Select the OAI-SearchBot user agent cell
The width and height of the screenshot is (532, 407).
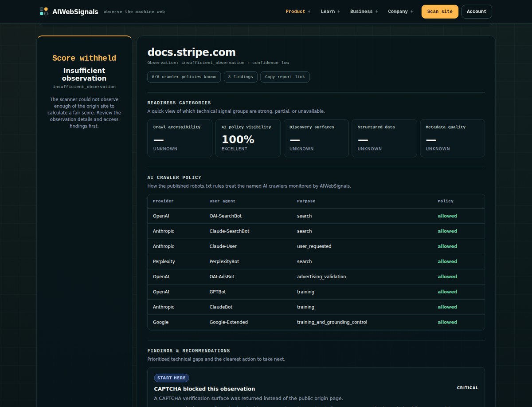(226, 216)
